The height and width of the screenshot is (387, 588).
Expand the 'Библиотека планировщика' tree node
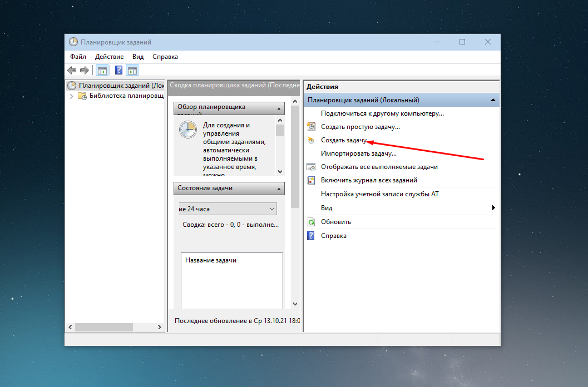72,96
